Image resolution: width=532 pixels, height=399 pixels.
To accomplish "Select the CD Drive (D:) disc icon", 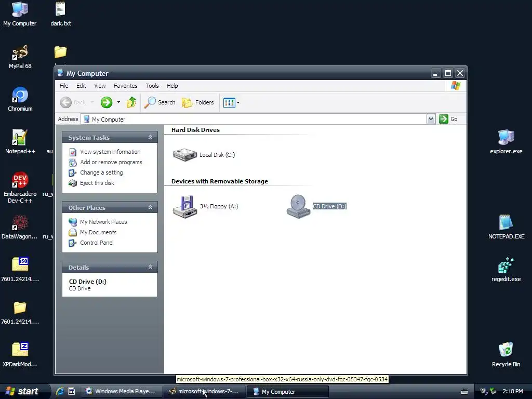I will coord(298,206).
